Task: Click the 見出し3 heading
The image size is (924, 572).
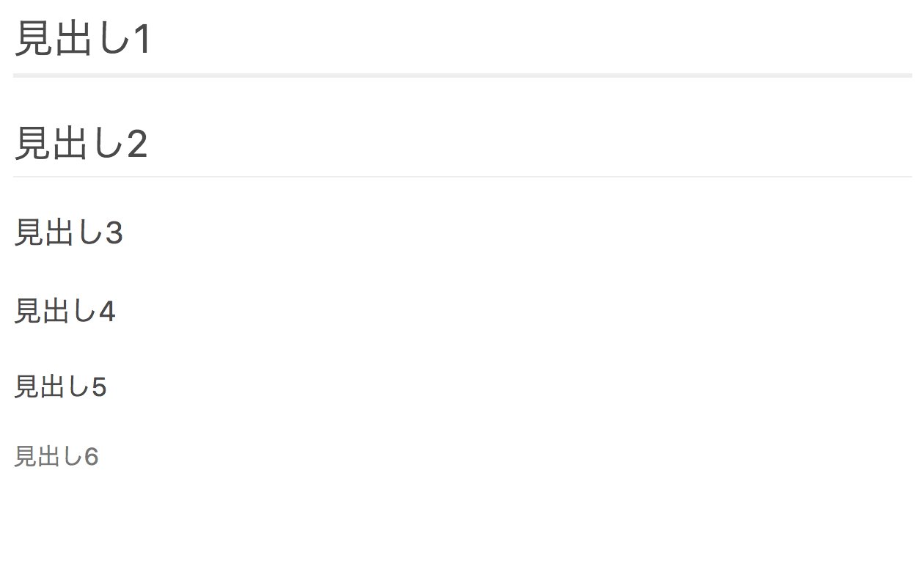Action: tap(68, 233)
